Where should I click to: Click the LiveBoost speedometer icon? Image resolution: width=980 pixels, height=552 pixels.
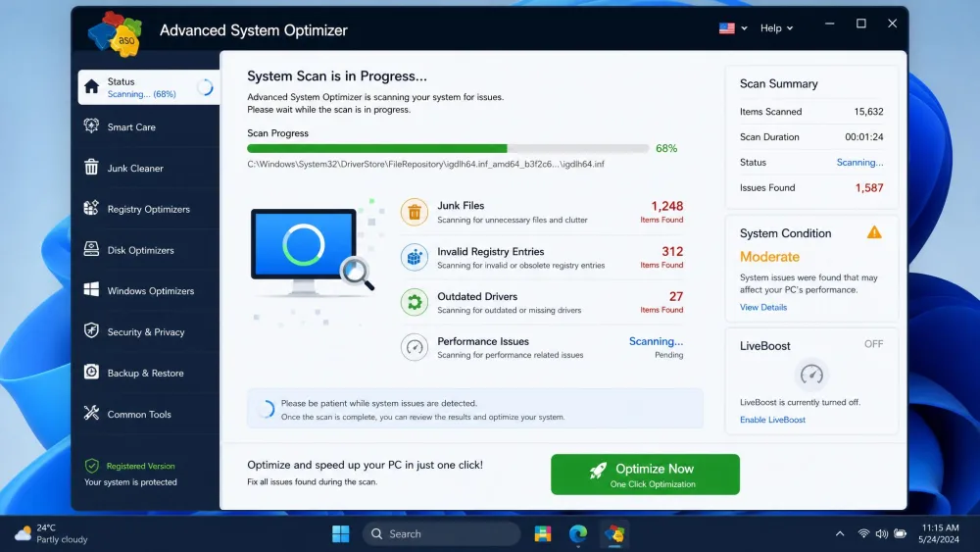[x=811, y=375]
